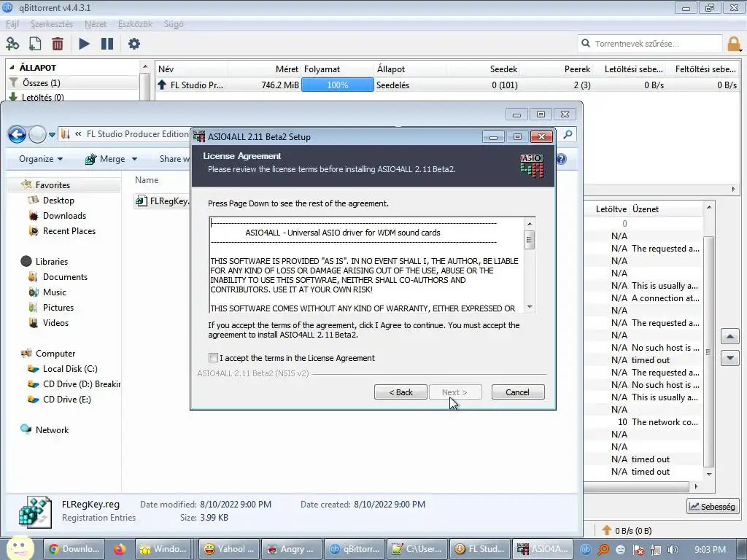Open CD Drive (E:) in sidebar
The height and width of the screenshot is (560, 747).
(x=66, y=399)
